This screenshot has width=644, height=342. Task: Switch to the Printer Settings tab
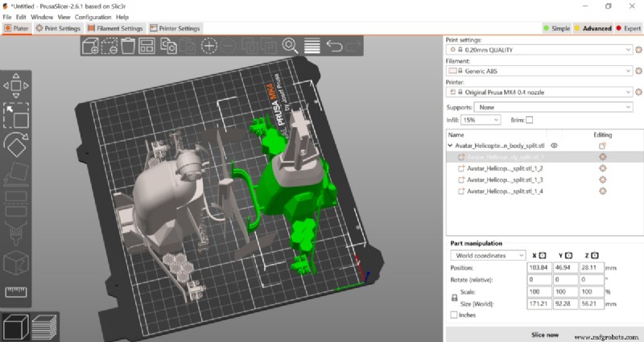click(x=175, y=28)
